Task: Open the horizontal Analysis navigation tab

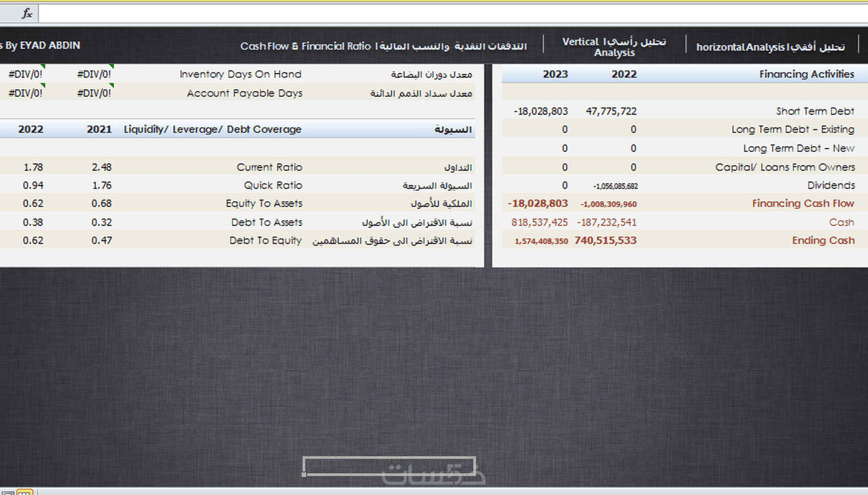Action: (x=770, y=47)
